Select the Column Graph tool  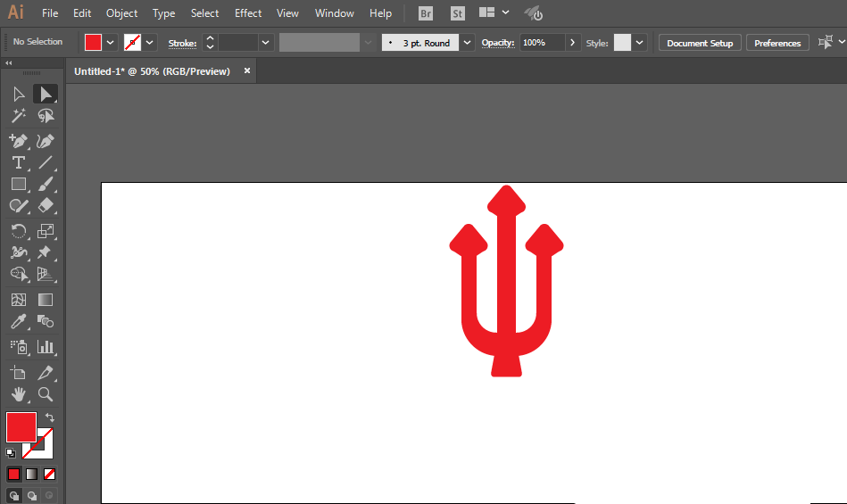coord(46,347)
